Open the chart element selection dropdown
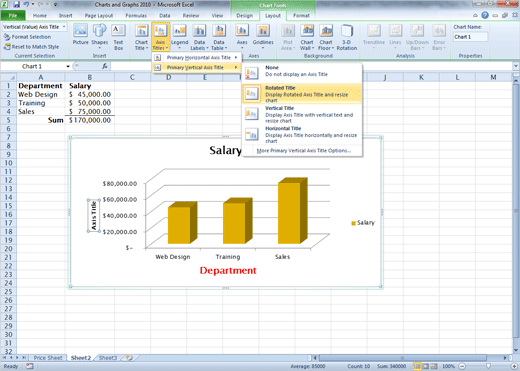The height and width of the screenshot is (371, 520). point(64,27)
